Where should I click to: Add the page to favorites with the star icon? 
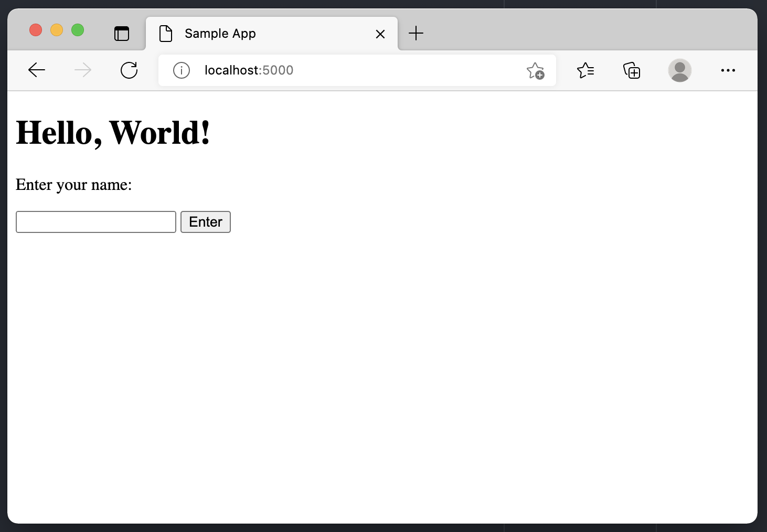[536, 70]
